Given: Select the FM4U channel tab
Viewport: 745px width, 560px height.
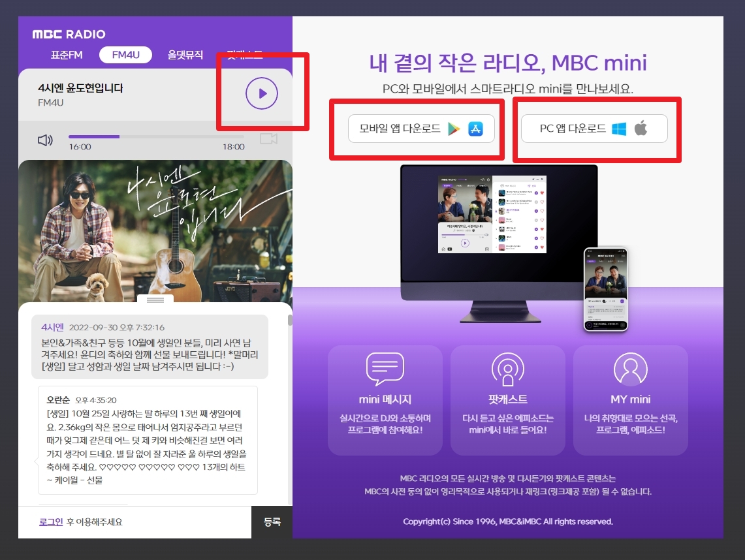Looking at the screenshot, I should (125, 55).
